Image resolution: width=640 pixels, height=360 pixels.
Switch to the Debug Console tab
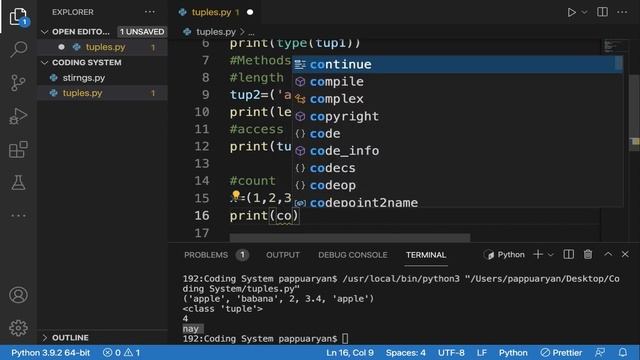[x=353, y=255]
